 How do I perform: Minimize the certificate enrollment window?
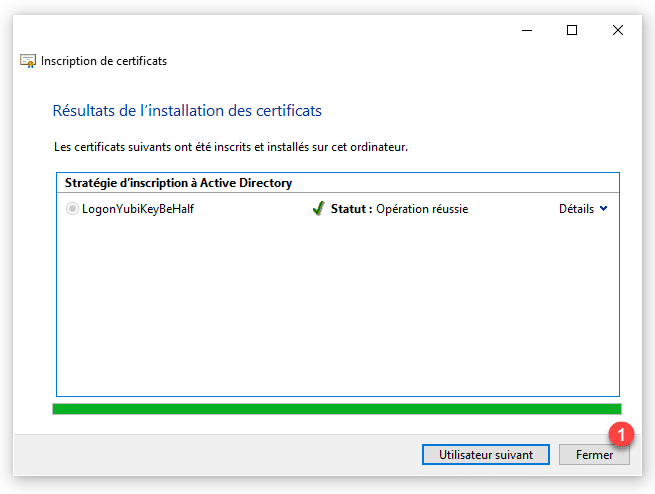pyautogui.click(x=527, y=30)
